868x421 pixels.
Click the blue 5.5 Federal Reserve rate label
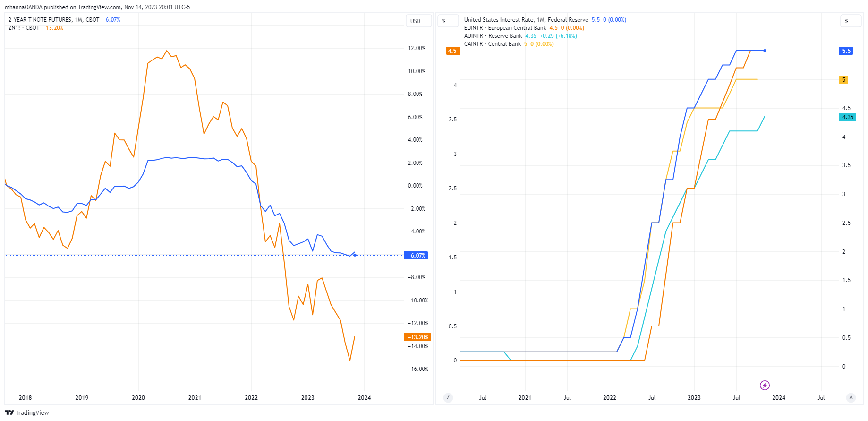pyautogui.click(x=847, y=51)
